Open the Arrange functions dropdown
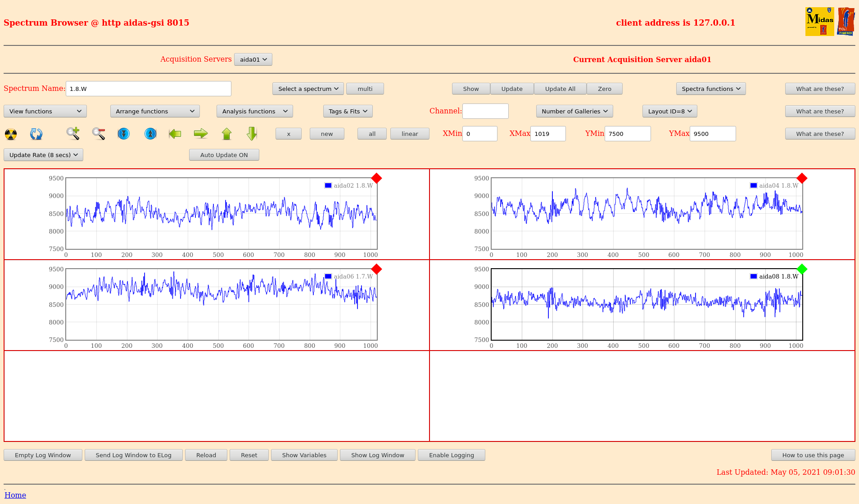The height and width of the screenshot is (504, 859). pyautogui.click(x=155, y=111)
